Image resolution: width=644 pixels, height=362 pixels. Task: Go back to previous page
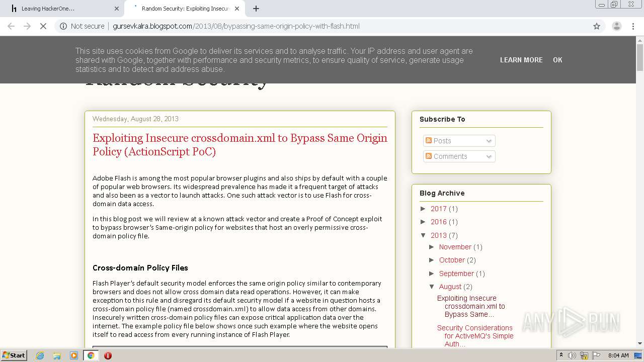[11, 26]
